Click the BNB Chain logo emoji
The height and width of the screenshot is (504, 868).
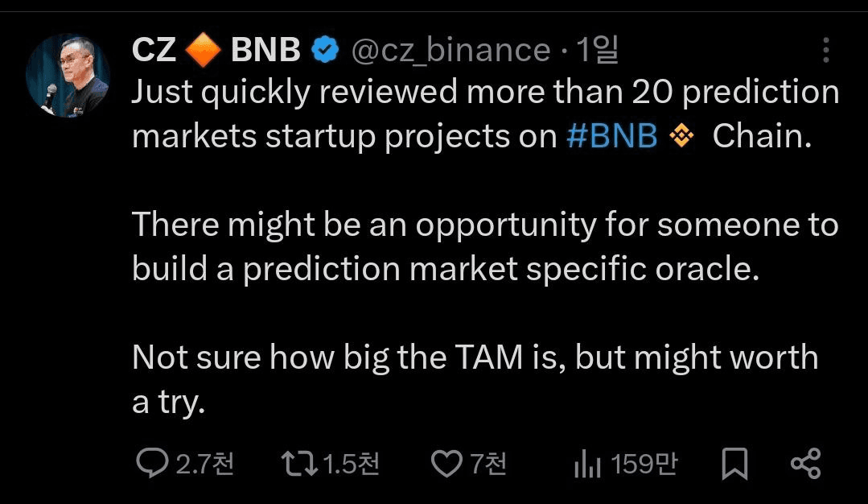point(681,137)
